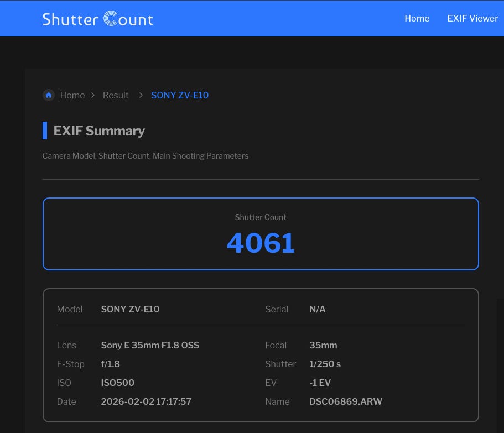Open the Home navigation link in header
This screenshot has width=504, height=433.
(x=417, y=18)
